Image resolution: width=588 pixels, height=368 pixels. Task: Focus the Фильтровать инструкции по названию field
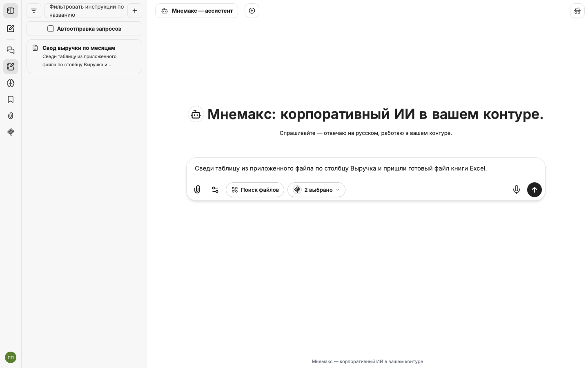pyautogui.click(x=85, y=11)
